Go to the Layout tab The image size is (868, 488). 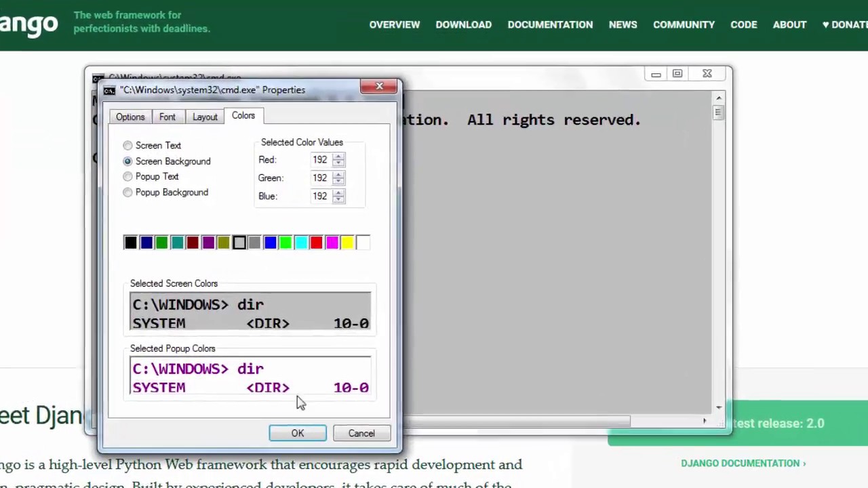[205, 117]
